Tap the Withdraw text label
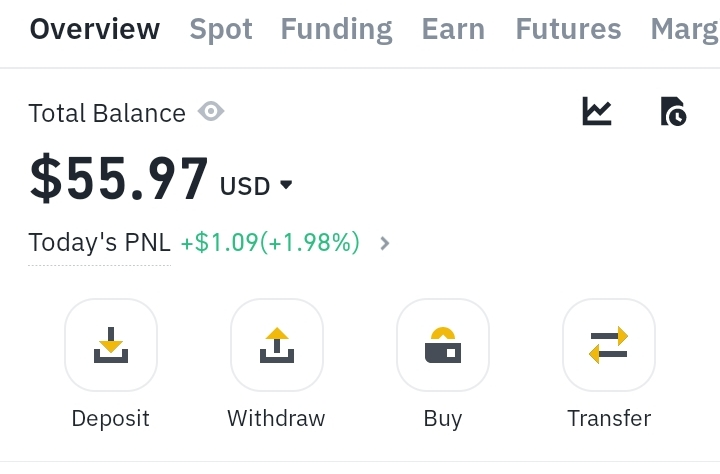This screenshot has height=474, width=720. click(277, 418)
